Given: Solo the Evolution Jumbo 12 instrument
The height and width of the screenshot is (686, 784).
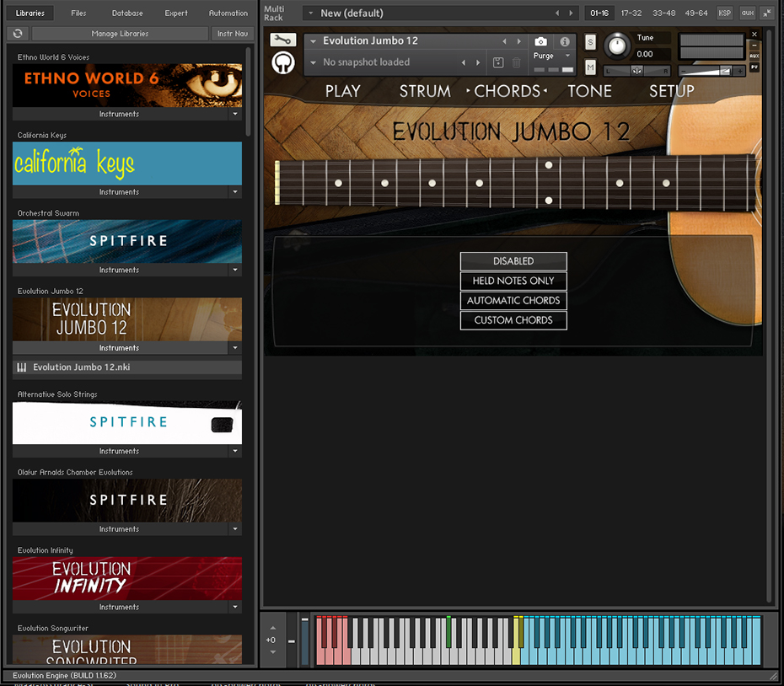Looking at the screenshot, I should pos(590,42).
